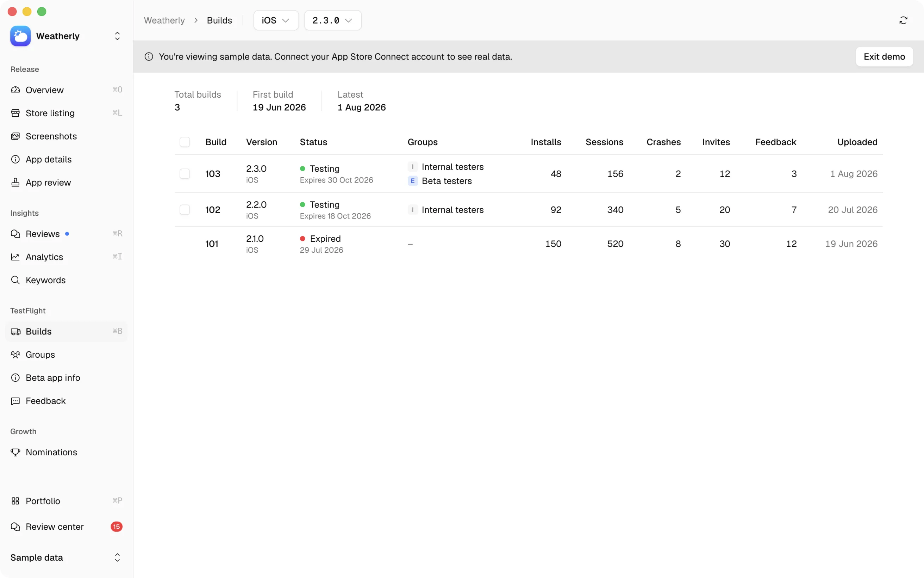Click the App review stamp icon
This screenshot has height=578, width=924.
[15, 182]
